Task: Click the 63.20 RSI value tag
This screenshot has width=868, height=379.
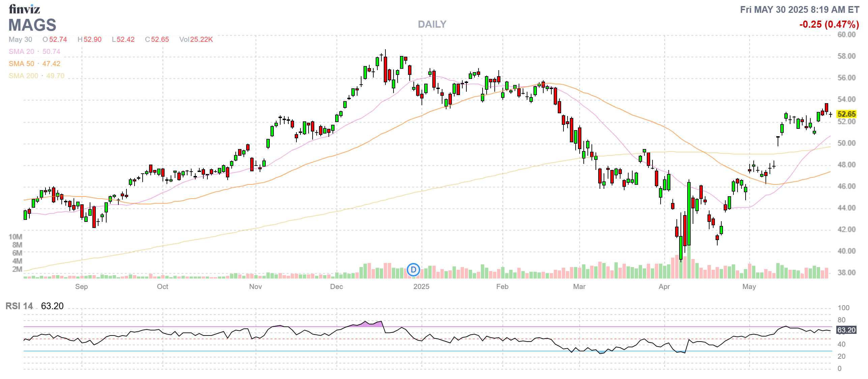Action: click(x=846, y=330)
